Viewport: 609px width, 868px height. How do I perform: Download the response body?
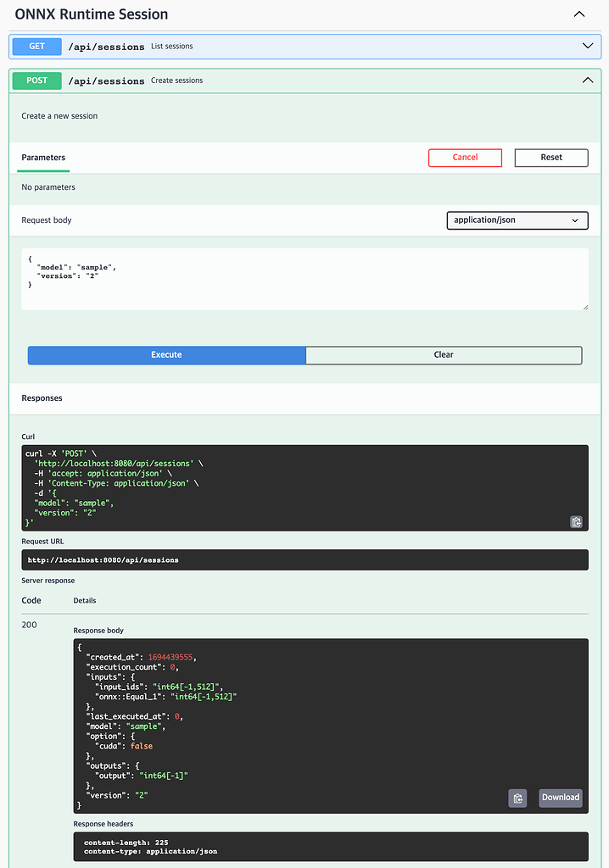[560, 798]
